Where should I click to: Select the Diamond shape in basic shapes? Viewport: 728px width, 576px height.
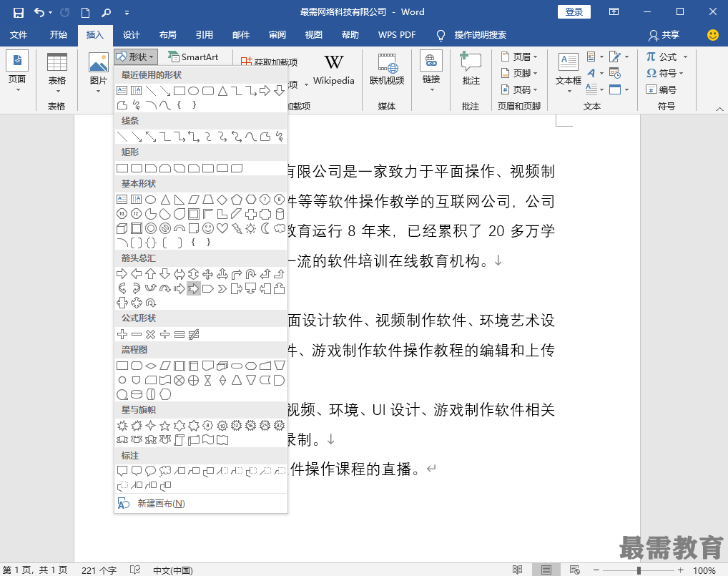[222, 200]
